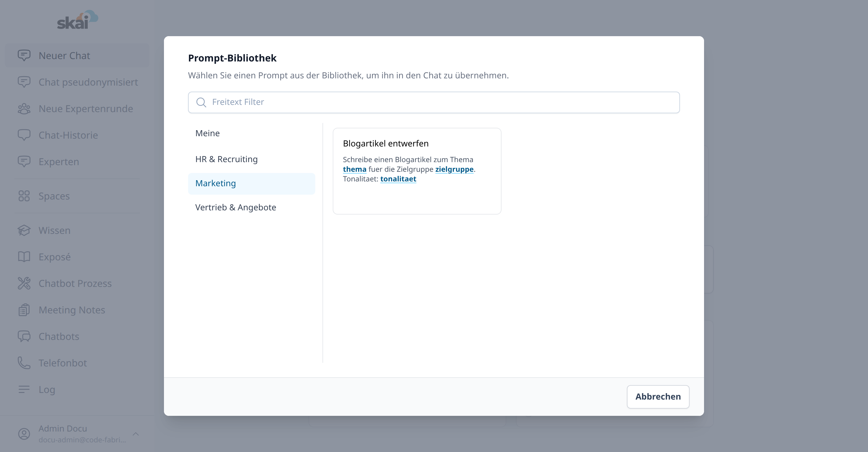868x452 pixels.
Task: Click the Meeting Notes clipboard icon
Action: tap(24, 310)
